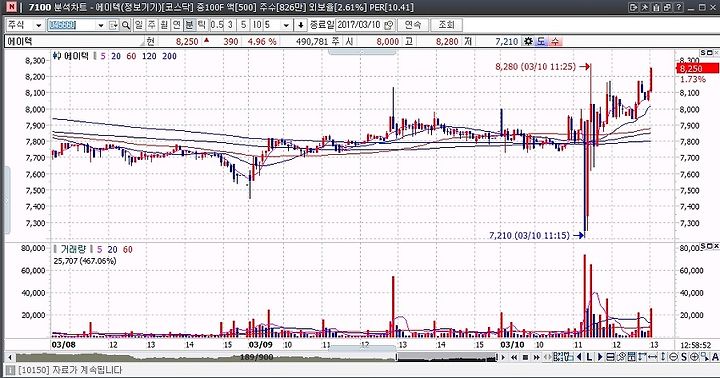Image resolution: width=720 pixels, height=378 pixels.
Task: Click the title bar clipboard icon
Action: (x=656, y=7)
